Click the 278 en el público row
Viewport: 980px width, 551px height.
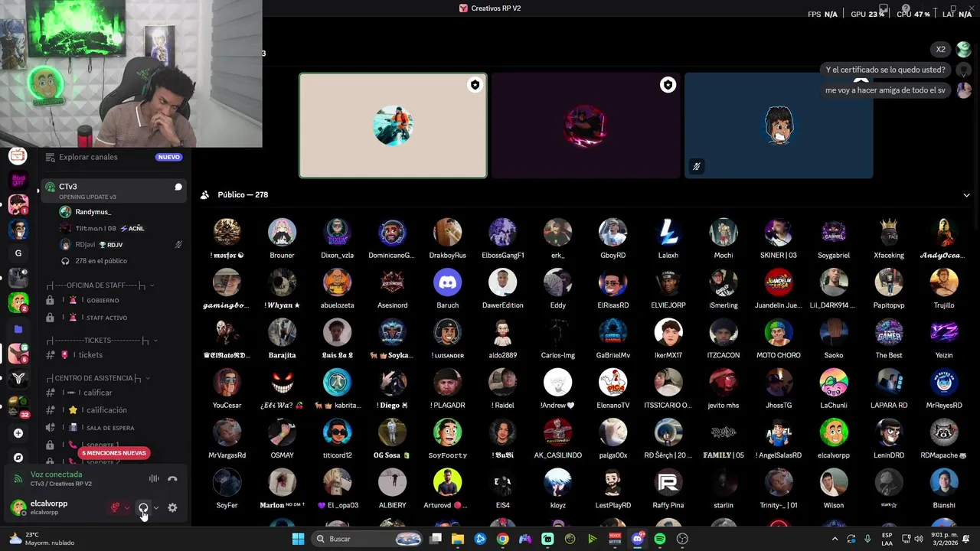(101, 261)
